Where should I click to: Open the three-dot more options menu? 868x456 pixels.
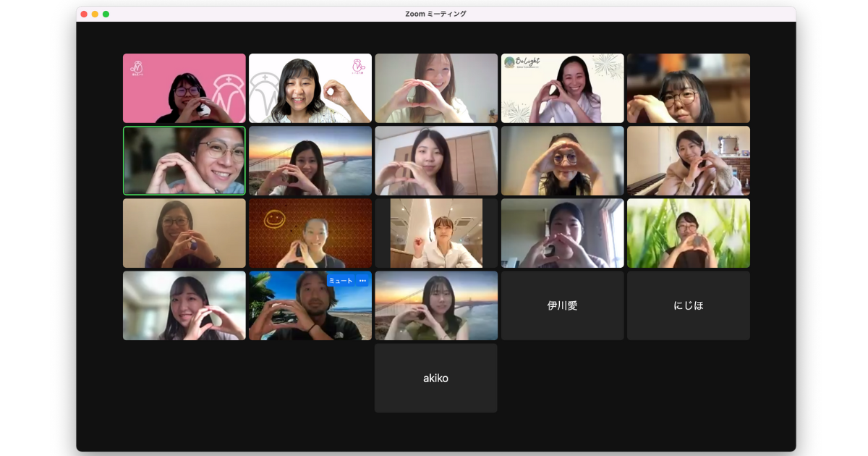[x=362, y=281]
